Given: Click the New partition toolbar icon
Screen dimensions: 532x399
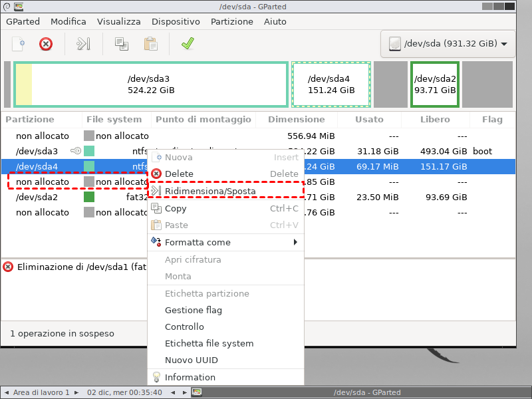Looking at the screenshot, I should 19,44.
